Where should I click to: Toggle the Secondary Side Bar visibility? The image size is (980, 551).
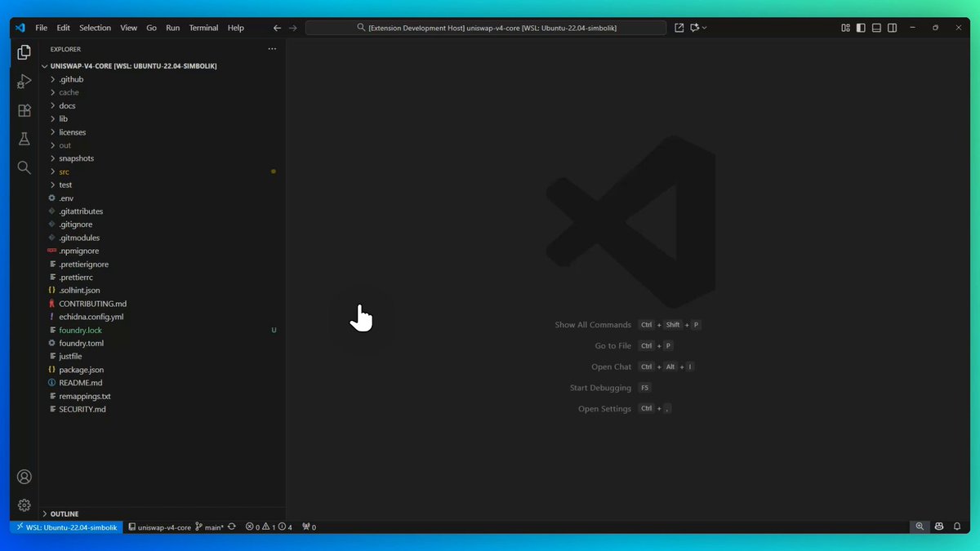pyautogui.click(x=892, y=28)
